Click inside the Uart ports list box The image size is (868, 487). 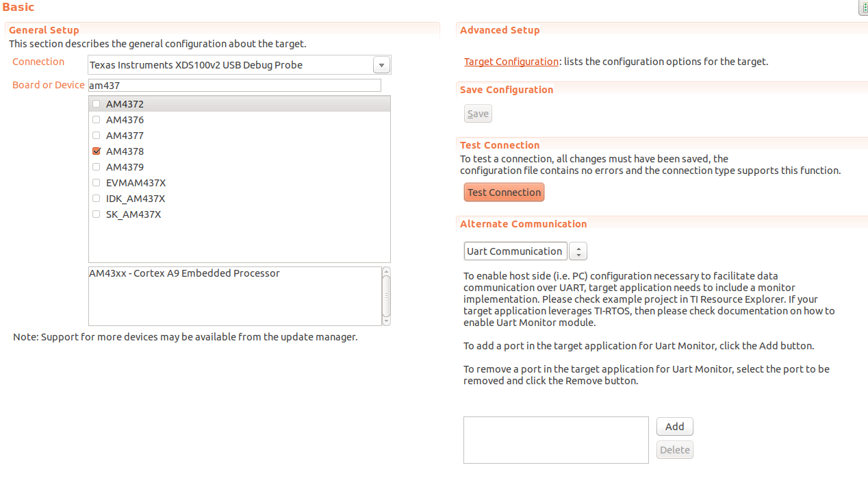click(x=555, y=440)
